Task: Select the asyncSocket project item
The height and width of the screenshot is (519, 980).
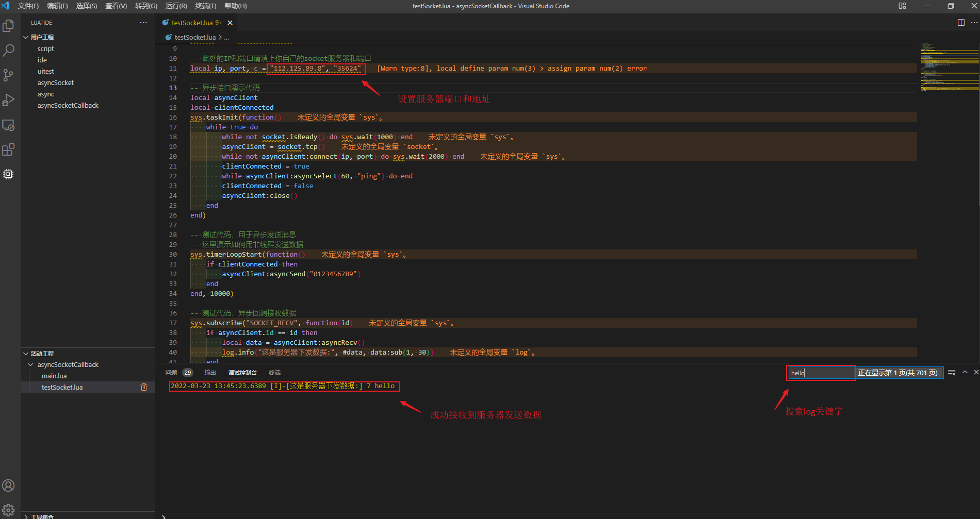Action: coord(56,82)
